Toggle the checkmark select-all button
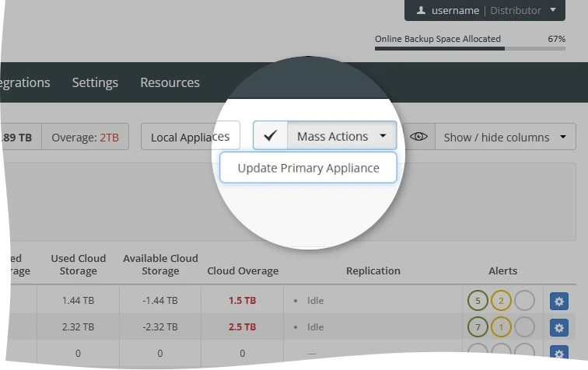This screenshot has width=588, height=370. 271,135
